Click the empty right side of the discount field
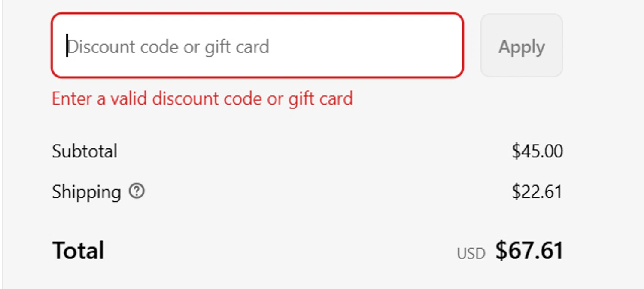The image size is (644, 289). point(378,46)
